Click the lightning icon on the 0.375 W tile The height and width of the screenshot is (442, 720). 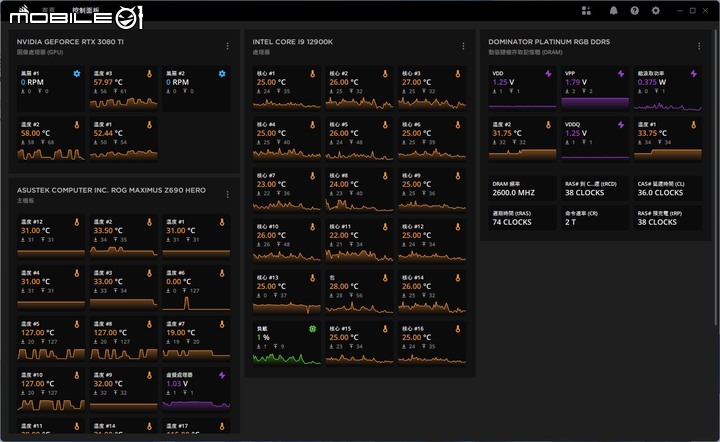[693, 73]
